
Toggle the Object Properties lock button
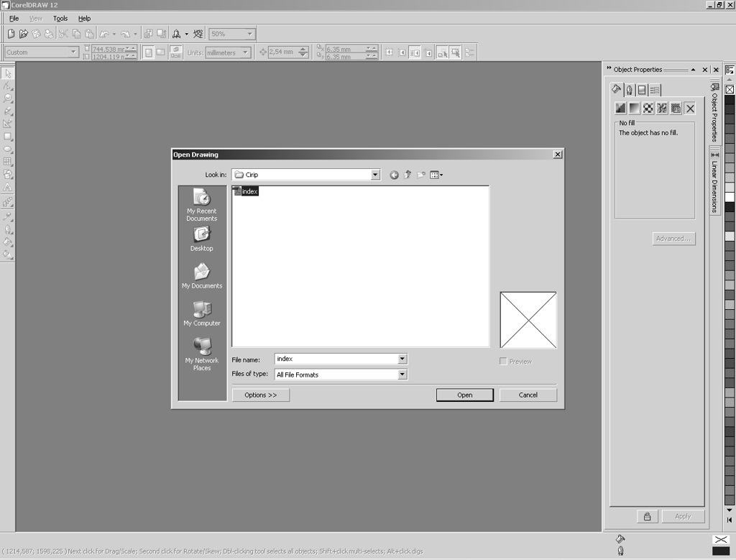pyautogui.click(x=648, y=516)
